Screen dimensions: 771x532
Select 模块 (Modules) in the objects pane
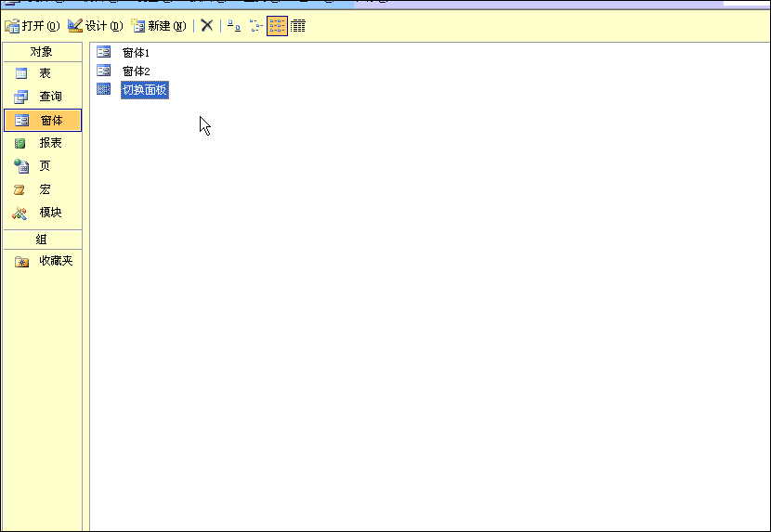(x=43, y=213)
